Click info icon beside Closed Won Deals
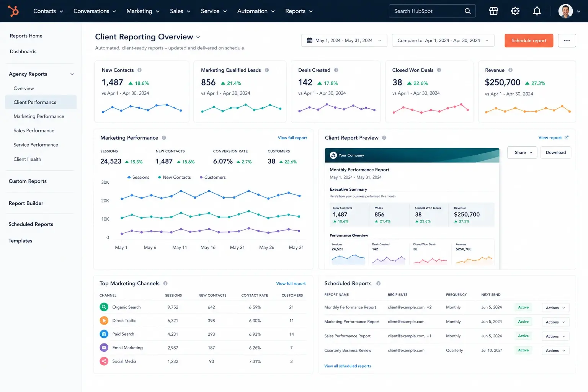The image size is (588, 392). pos(439,70)
